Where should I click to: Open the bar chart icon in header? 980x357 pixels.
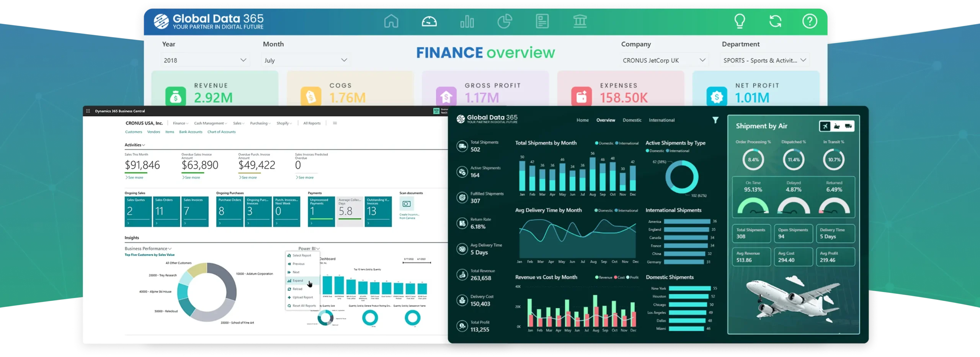click(x=467, y=21)
